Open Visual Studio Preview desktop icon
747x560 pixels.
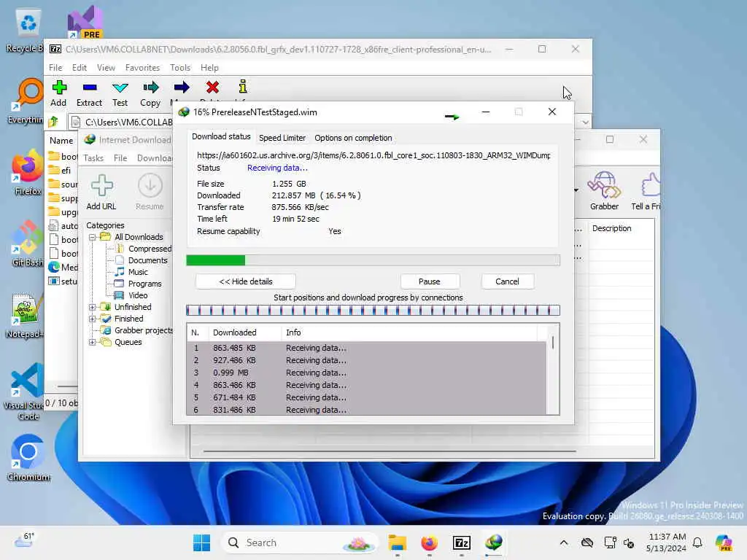85,23
